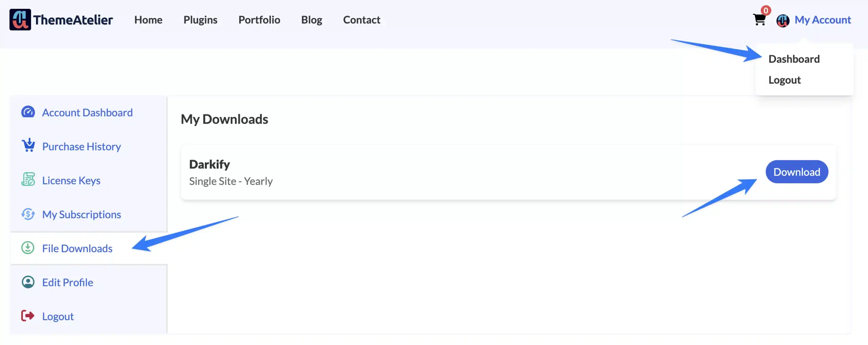Click the Edit Profile user icon
868x345 pixels.
(x=28, y=282)
